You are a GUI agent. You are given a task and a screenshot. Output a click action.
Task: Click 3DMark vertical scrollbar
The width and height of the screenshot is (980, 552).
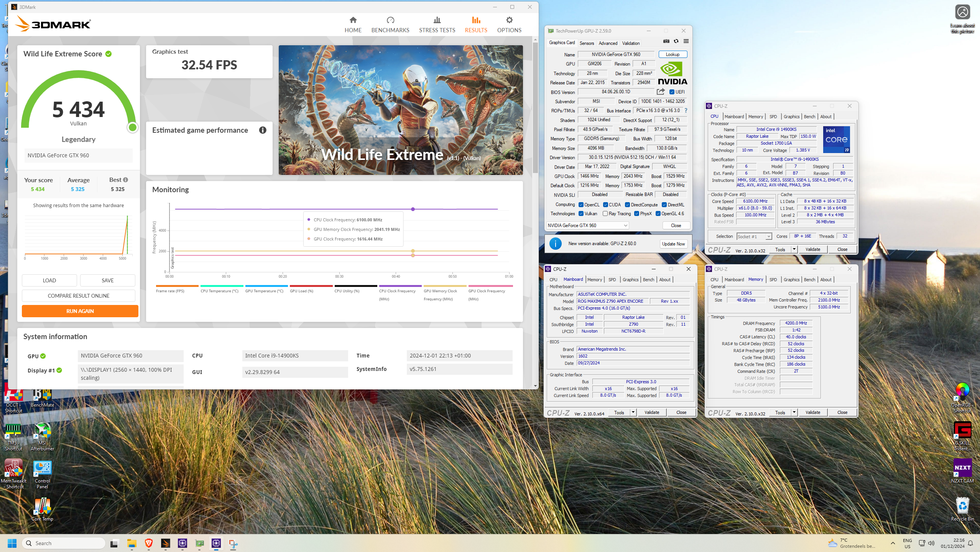coord(535,107)
